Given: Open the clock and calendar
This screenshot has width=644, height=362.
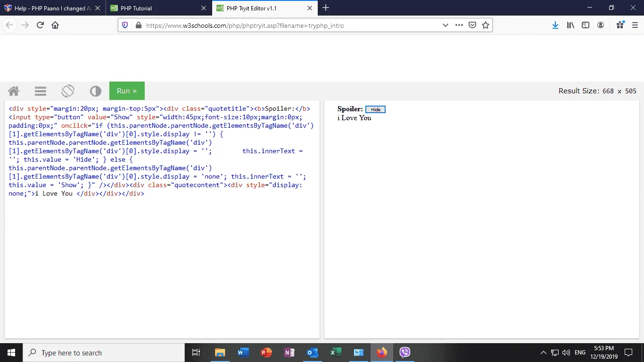Looking at the screenshot, I should pos(604,353).
